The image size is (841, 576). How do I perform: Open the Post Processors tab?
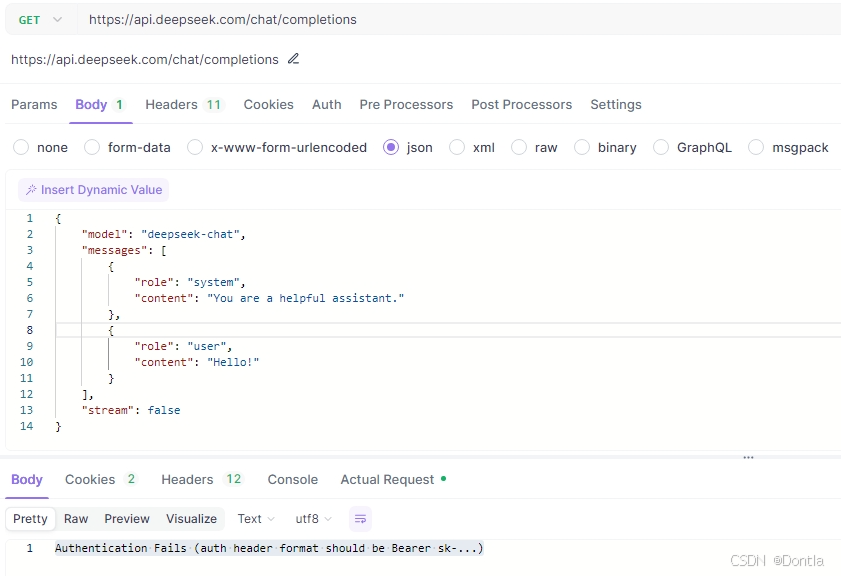pyautogui.click(x=521, y=105)
